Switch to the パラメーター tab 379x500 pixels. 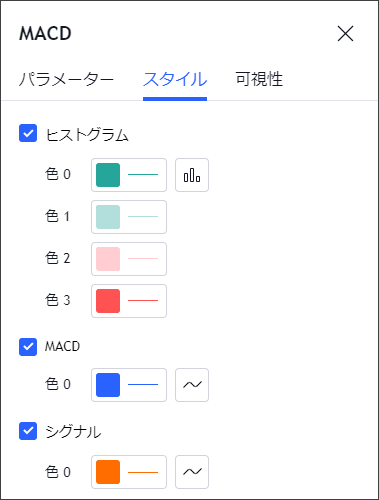click(66, 80)
